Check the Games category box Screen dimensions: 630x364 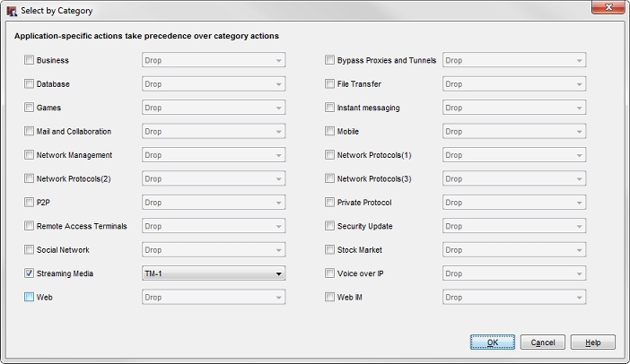click(x=30, y=108)
